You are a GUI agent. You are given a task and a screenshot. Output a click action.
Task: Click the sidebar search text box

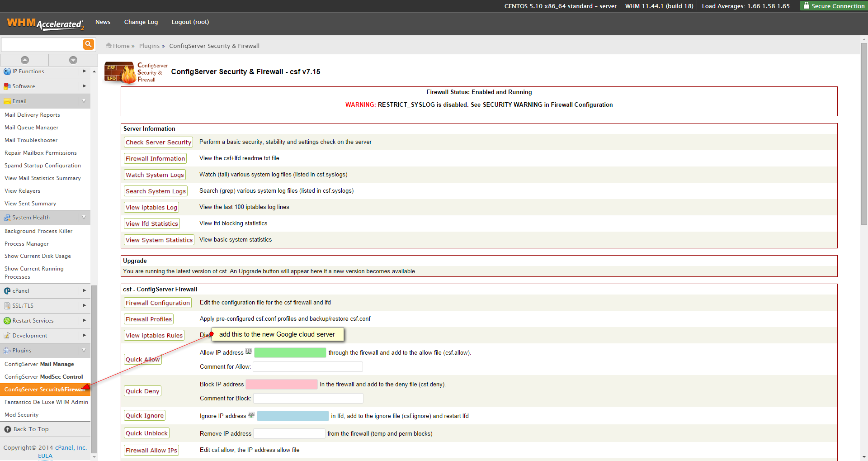point(42,44)
